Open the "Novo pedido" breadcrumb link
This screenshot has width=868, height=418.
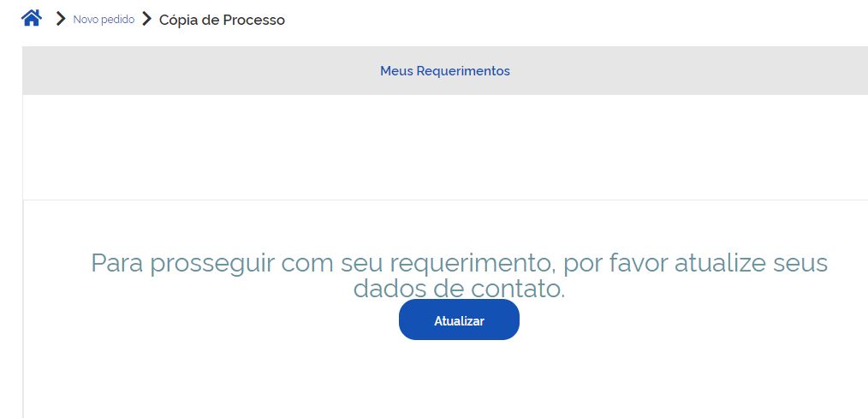(104, 20)
